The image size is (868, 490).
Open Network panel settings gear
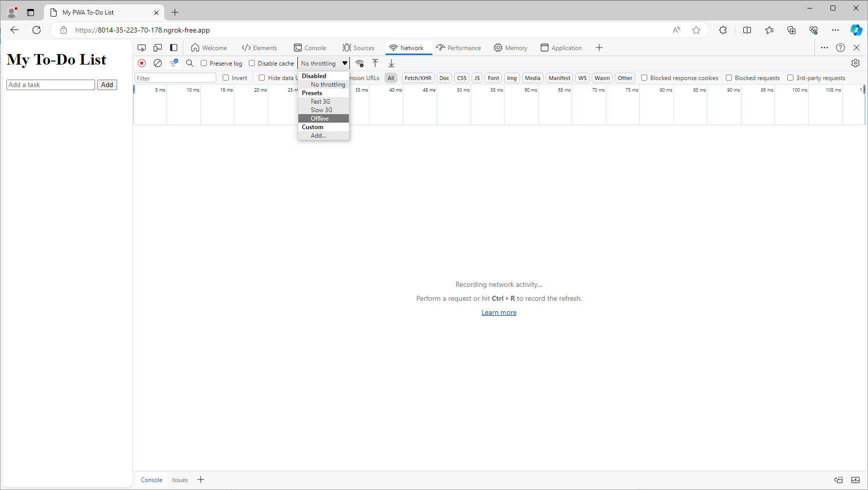click(855, 63)
